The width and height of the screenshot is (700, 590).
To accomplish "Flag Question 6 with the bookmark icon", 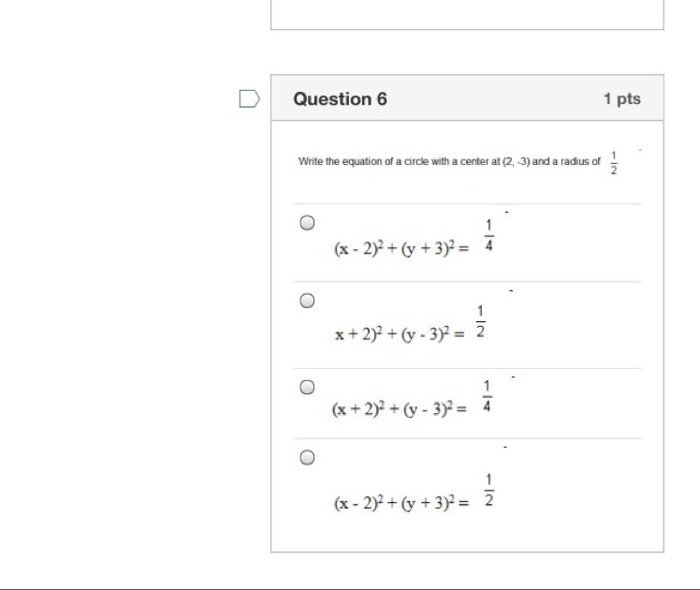I will coord(249,98).
